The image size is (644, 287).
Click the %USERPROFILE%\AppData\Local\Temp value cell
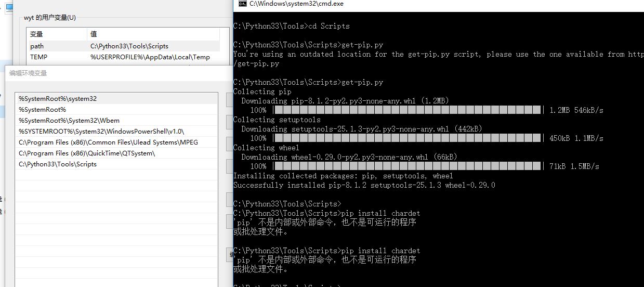150,57
